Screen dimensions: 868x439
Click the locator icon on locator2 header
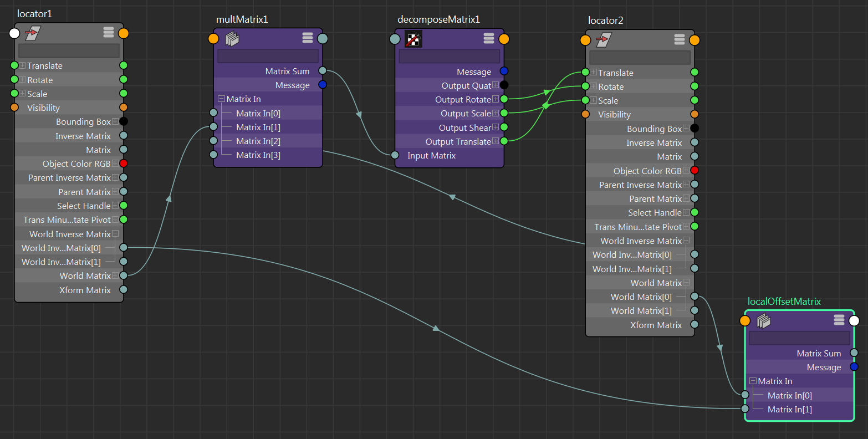tap(604, 39)
